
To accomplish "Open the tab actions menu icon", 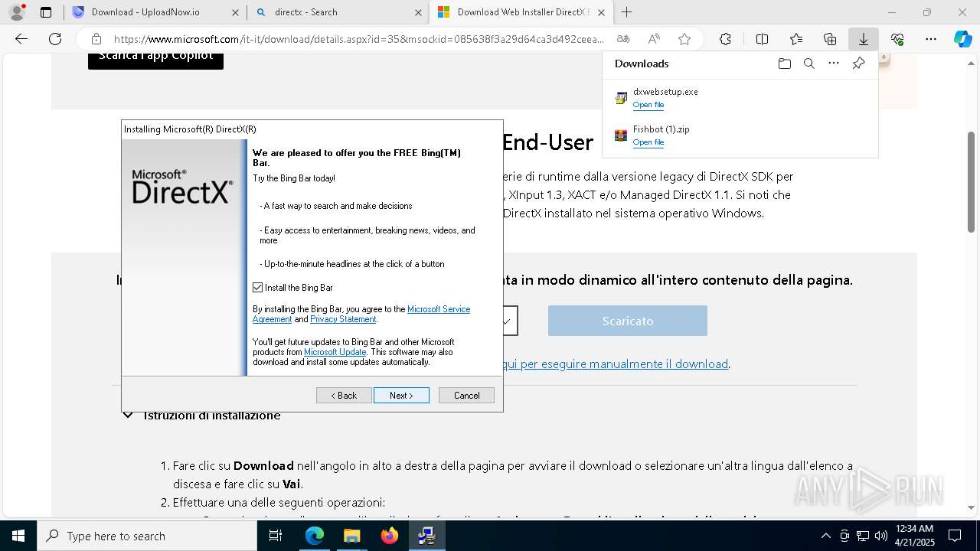I will point(46,12).
